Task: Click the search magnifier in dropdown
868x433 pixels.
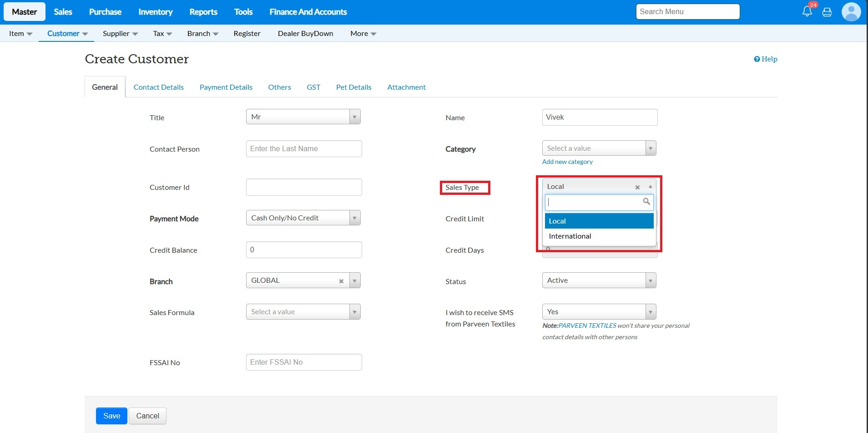Action: [x=646, y=202]
